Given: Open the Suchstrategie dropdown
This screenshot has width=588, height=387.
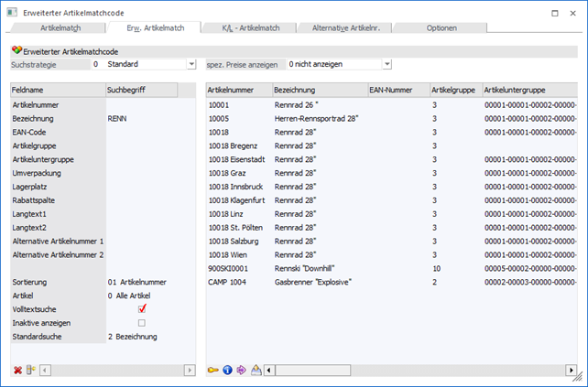Looking at the screenshot, I should [x=191, y=64].
